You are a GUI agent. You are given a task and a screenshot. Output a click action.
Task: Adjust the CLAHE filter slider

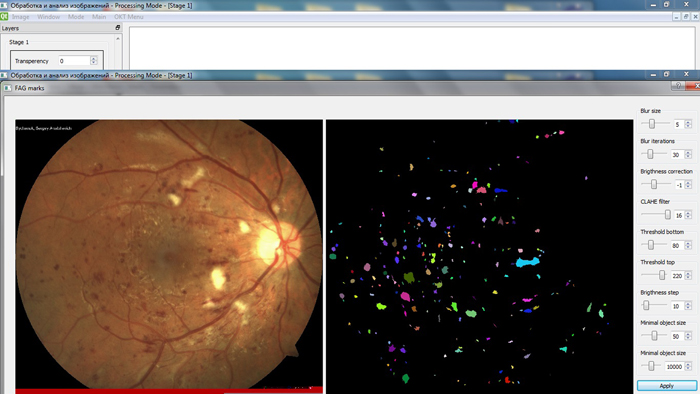tap(667, 215)
